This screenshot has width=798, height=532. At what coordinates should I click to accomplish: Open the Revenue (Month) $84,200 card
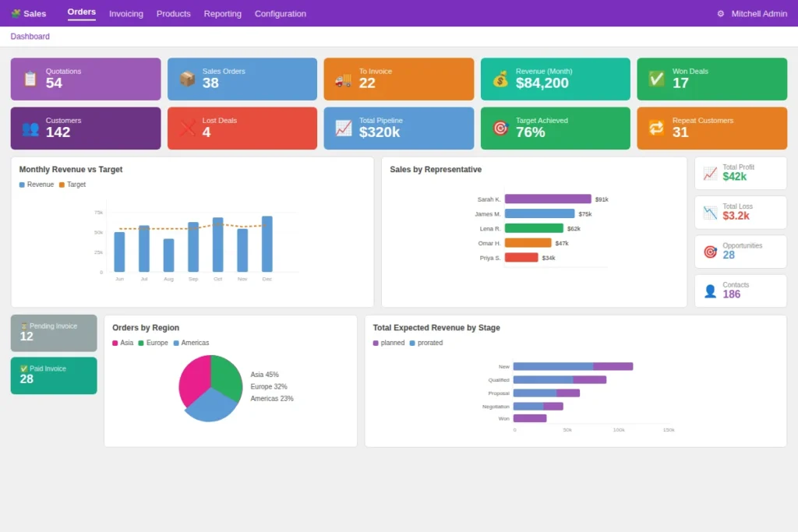(x=555, y=79)
